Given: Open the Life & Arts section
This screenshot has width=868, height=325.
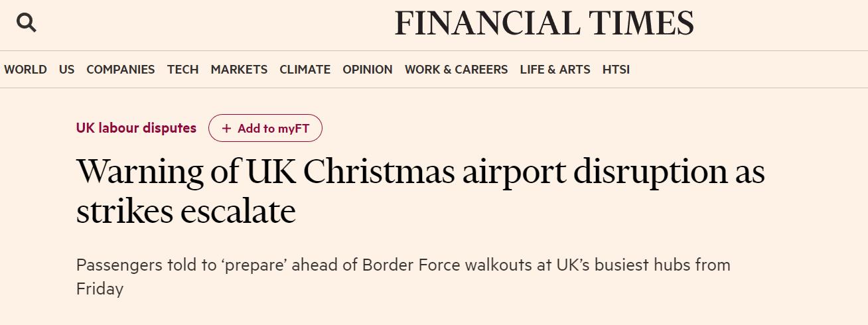Looking at the screenshot, I should [x=555, y=70].
